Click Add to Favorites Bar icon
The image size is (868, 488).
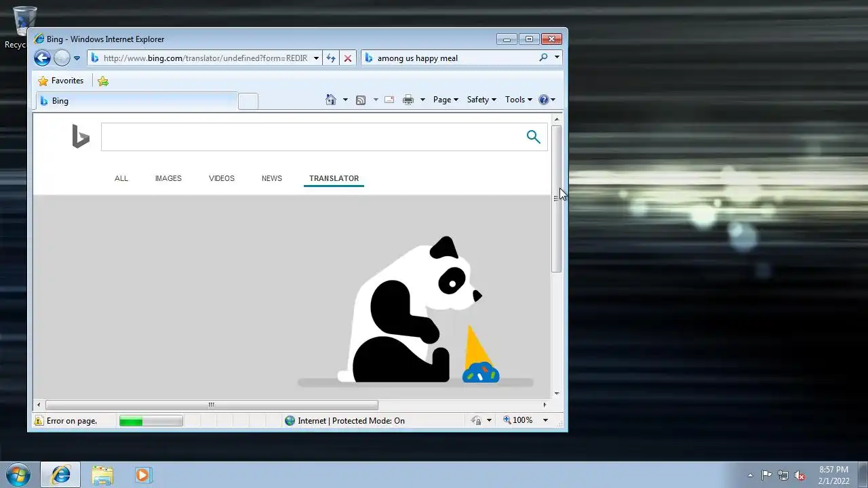tap(103, 81)
